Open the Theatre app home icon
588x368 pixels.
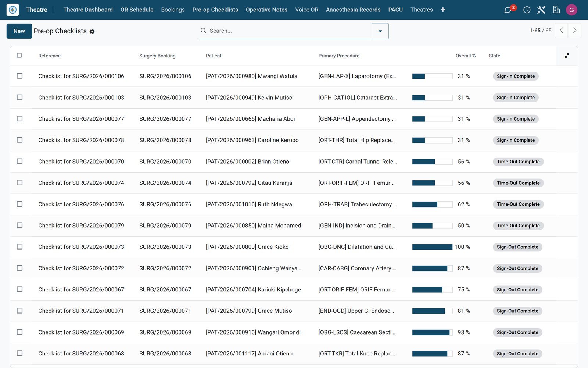coord(13,10)
